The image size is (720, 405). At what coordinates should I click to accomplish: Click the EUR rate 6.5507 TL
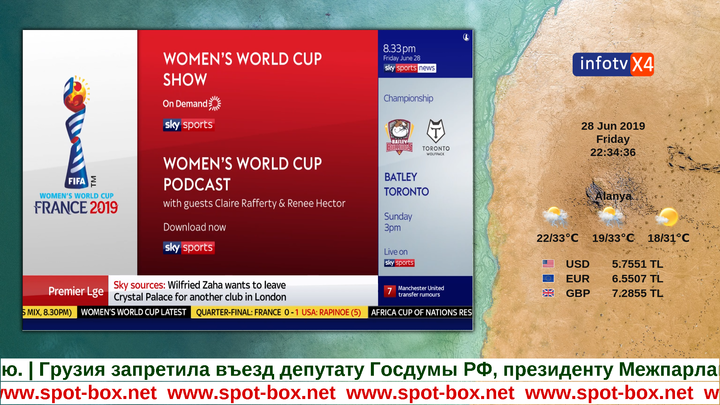tap(637, 279)
